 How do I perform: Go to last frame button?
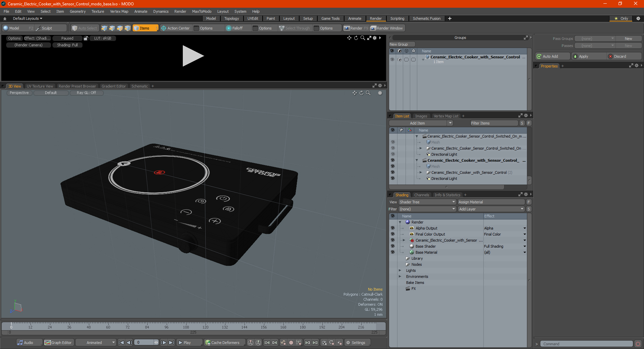coord(171,343)
